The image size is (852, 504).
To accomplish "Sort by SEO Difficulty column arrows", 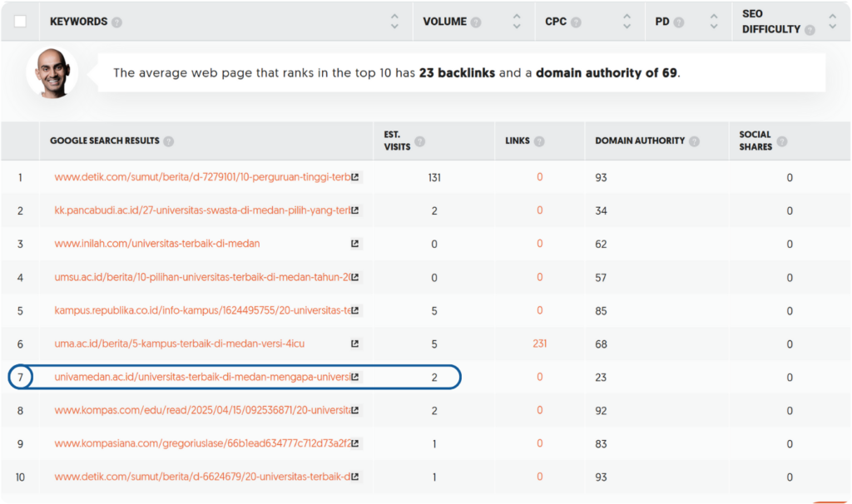I will (x=832, y=22).
